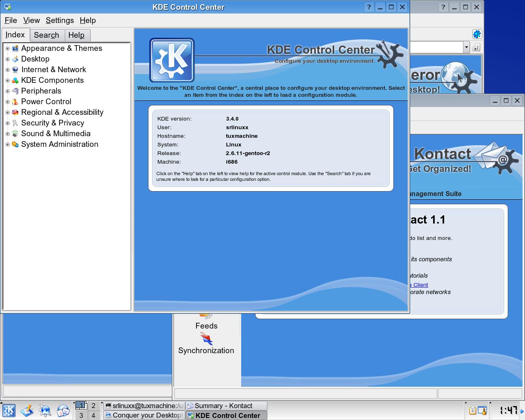Select Feeds label in Kontact sidebar
This screenshot has width=525, height=420.
tap(206, 326)
